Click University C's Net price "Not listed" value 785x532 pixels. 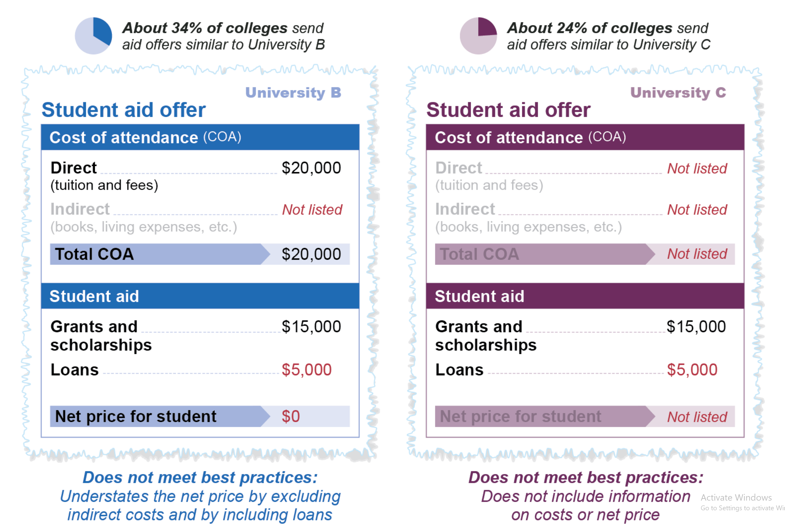click(697, 417)
